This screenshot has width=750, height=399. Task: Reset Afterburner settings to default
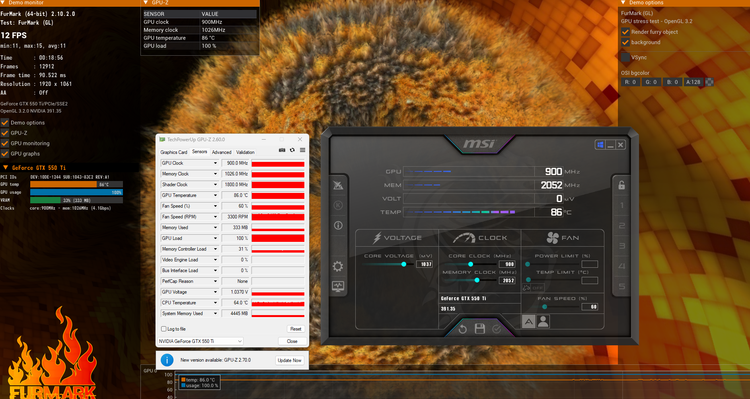tap(463, 329)
